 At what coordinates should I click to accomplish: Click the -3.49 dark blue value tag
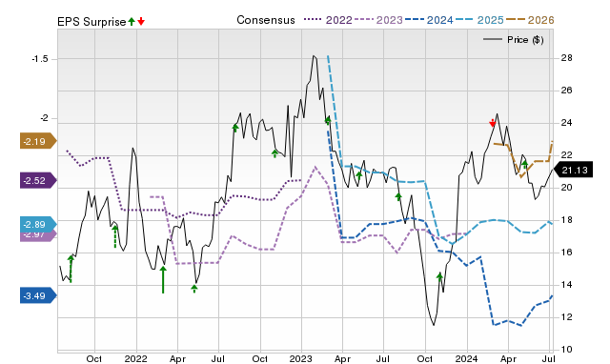tap(38, 296)
